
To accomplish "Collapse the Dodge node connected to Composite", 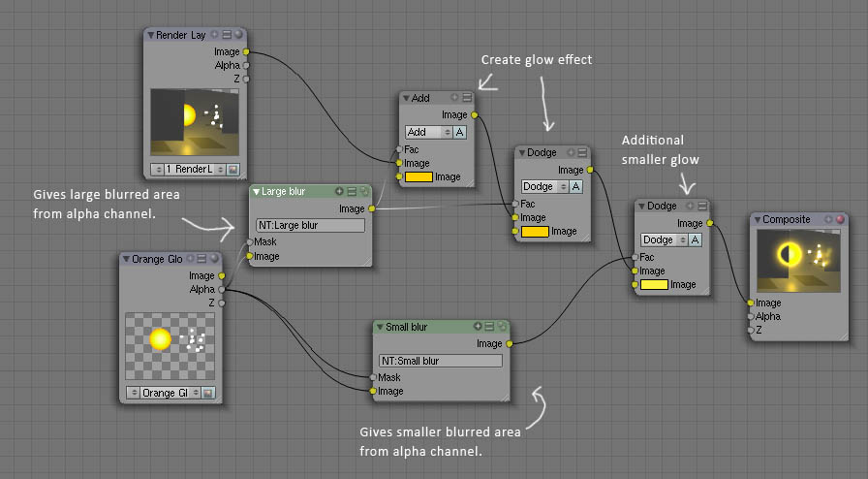I will [x=641, y=206].
